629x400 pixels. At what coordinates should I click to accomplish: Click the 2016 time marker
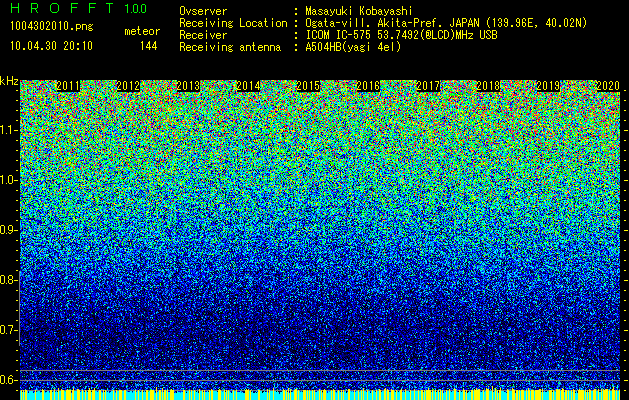[368, 86]
